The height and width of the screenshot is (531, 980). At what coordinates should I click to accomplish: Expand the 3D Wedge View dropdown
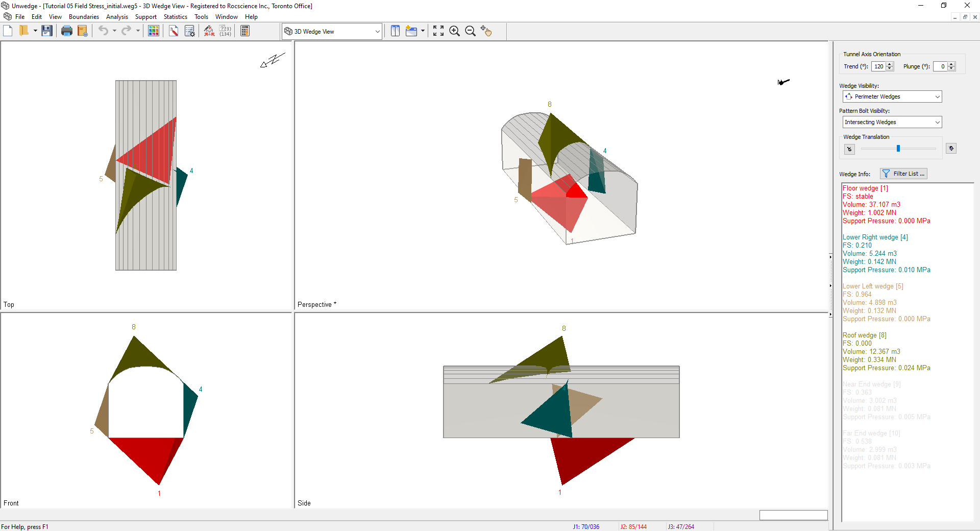coord(377,32)
